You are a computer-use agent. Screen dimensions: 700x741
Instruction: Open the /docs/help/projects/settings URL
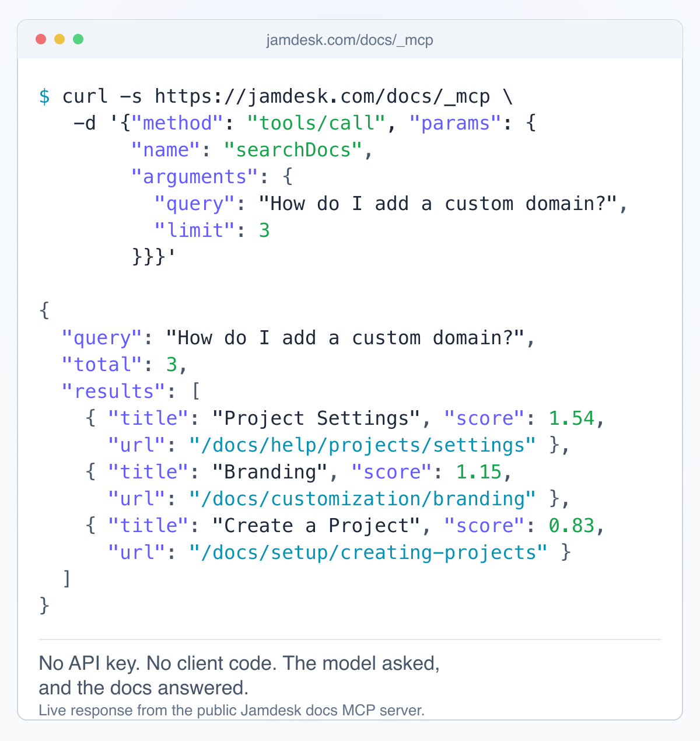[362, 445]
